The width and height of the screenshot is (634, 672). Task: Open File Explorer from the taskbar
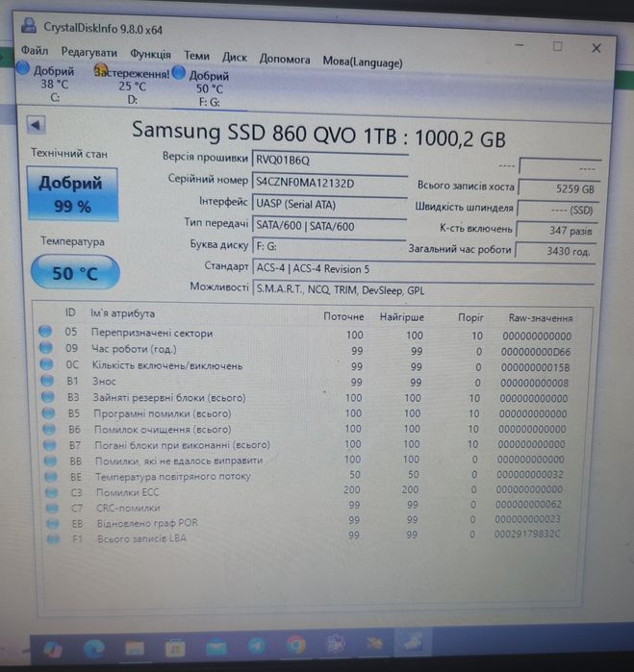coord(135,648)
